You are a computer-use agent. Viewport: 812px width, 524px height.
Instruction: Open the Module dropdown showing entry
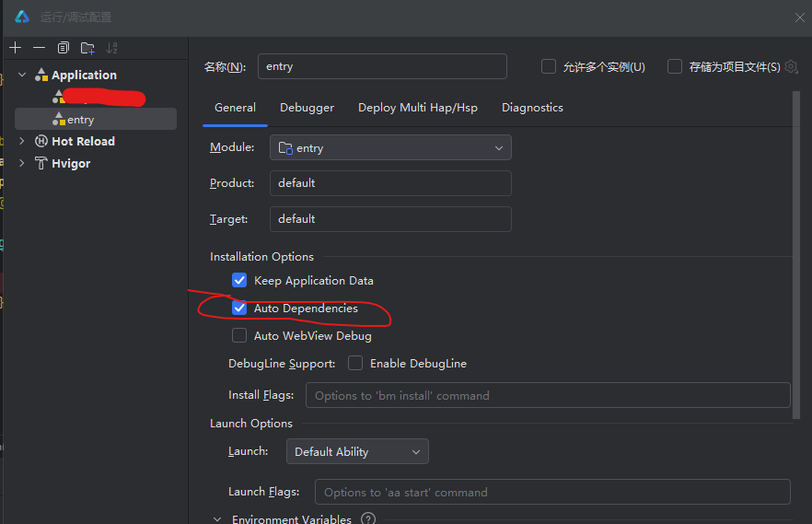coord(390,147)
